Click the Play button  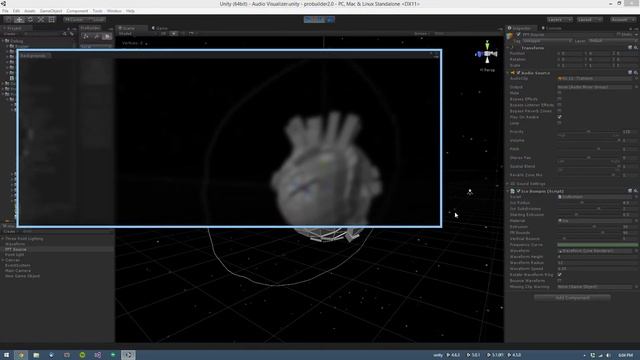(309, 20)
